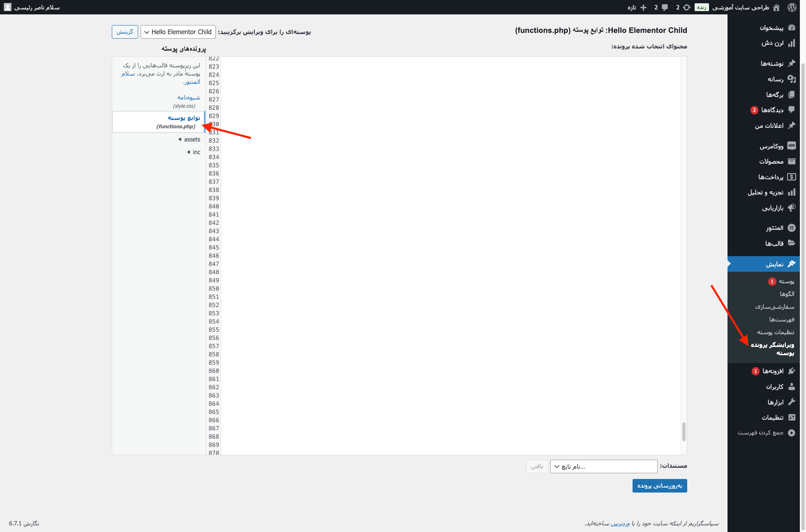Open the WordPress logo menu in the admin bar
Viewport: 806px width, 532px height.
pos(792,7)
